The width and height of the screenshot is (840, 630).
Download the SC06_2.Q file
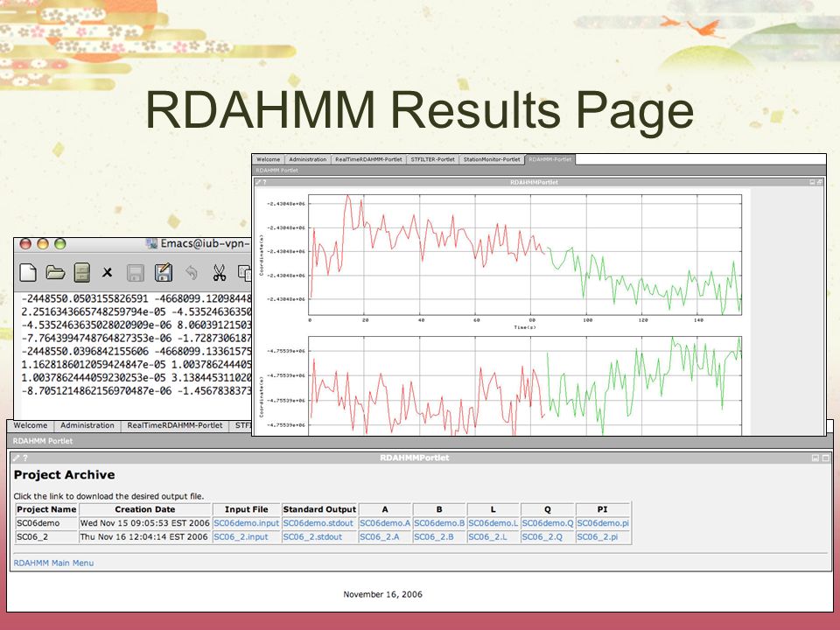(542, 536)
